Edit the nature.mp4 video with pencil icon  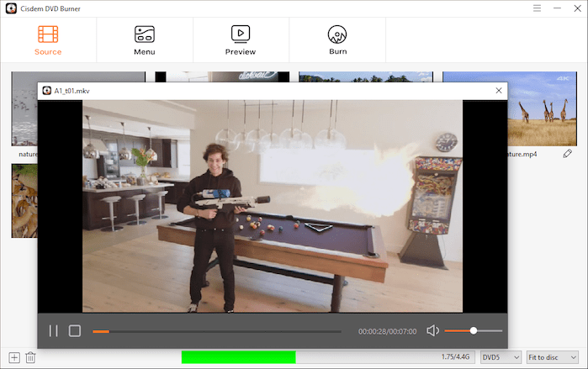click(x=568, y=154)
